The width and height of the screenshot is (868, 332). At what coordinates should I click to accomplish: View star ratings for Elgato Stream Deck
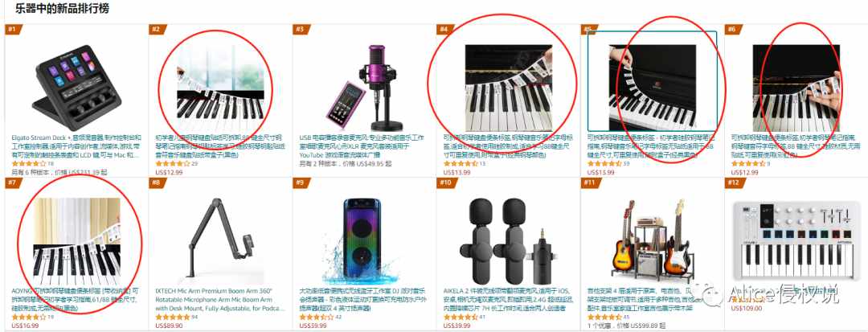(28, 164)
